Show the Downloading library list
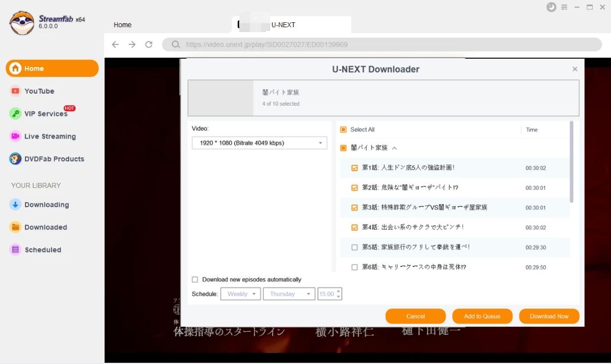Image resolution: width=611 pixels, height=364 pixels. pos(39,204)
